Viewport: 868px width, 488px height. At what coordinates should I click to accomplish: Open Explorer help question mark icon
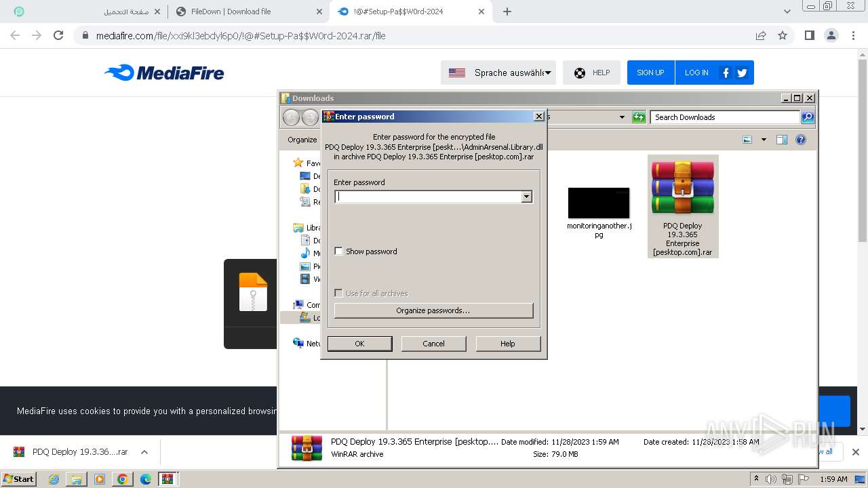coord(801,140)
